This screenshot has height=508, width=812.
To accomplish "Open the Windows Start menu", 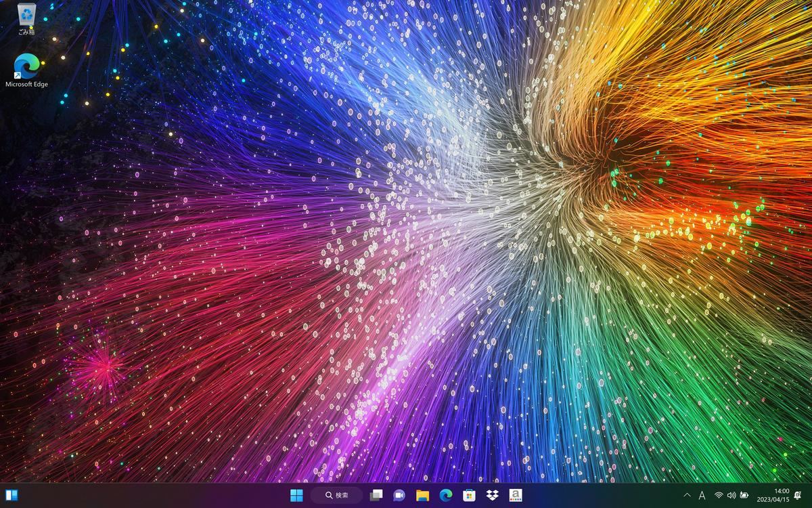I will [x=296, y=495].
